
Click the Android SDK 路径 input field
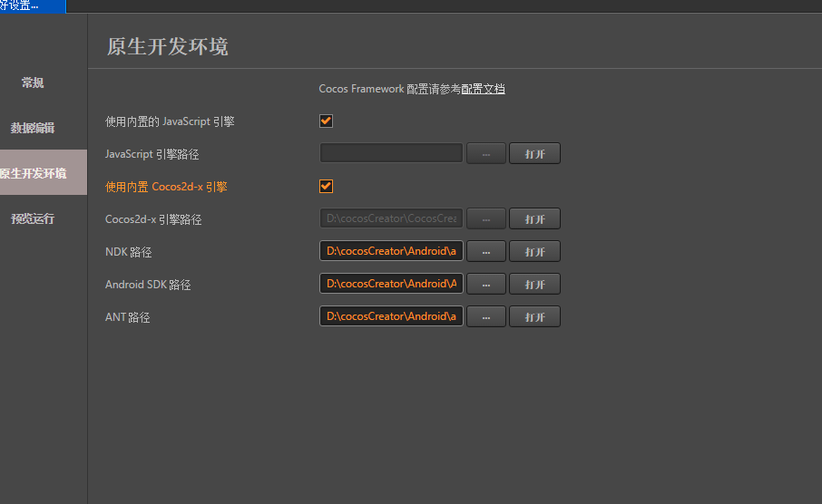point(391,284)
